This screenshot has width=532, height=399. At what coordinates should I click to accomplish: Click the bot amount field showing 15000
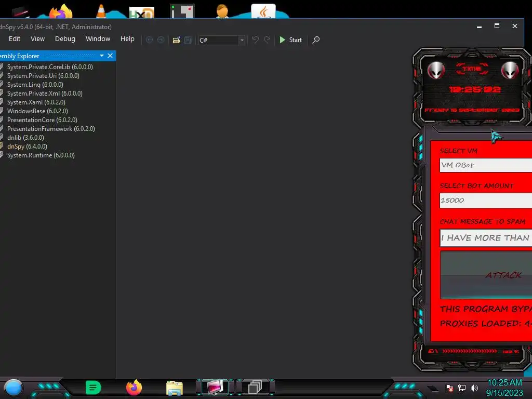(486, 200)
